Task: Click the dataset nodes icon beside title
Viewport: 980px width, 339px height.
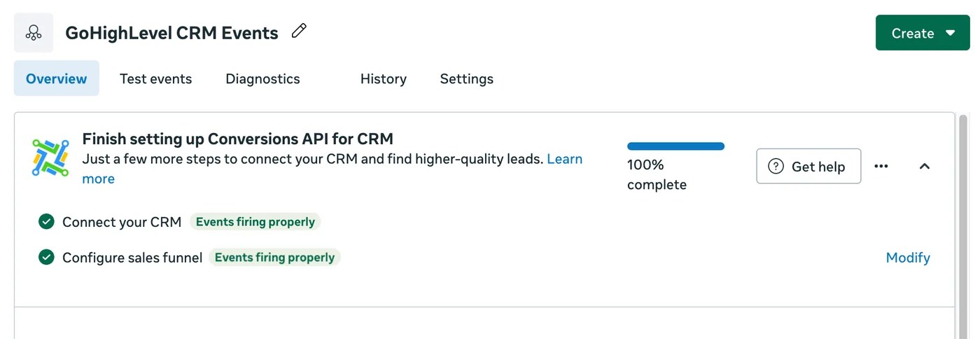Action: (x=34, y=33)
